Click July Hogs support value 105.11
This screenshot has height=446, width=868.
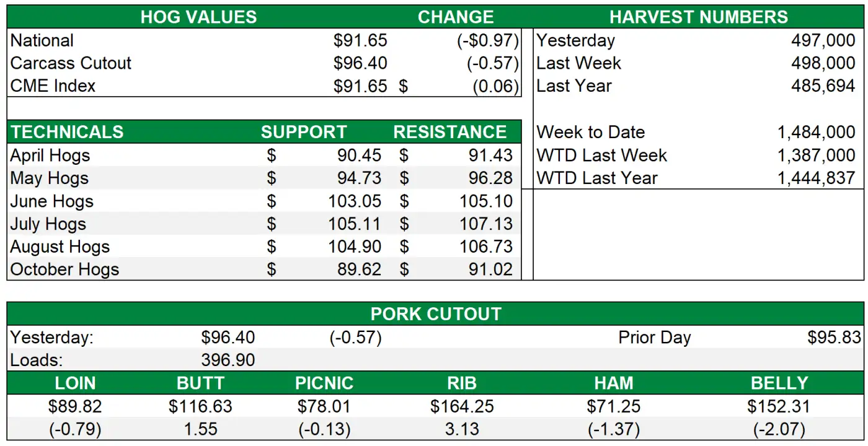tap(355, 224)
